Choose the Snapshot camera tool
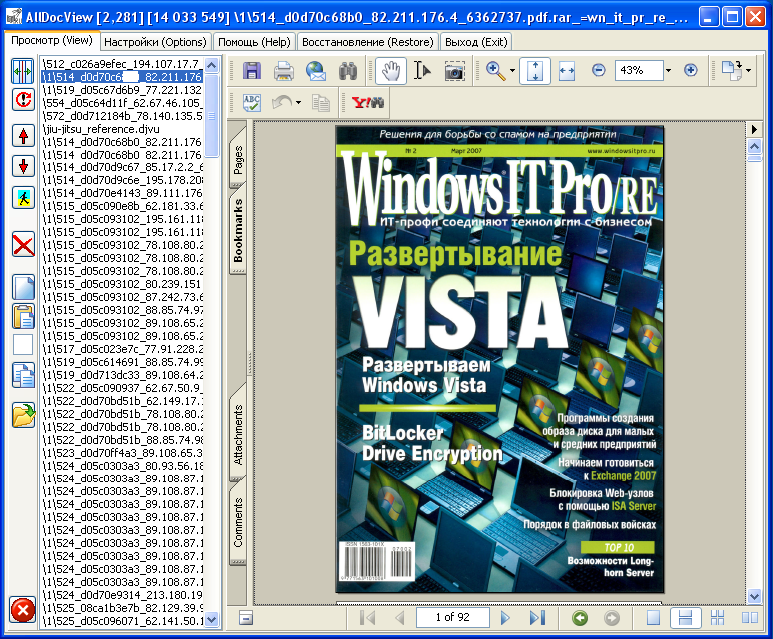The image size is (773, 639). [454, 71]
